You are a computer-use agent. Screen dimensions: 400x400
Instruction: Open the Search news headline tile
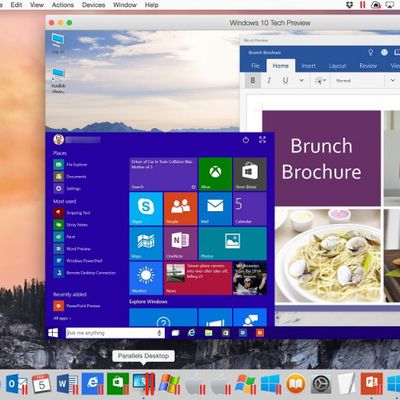(163, 174)
